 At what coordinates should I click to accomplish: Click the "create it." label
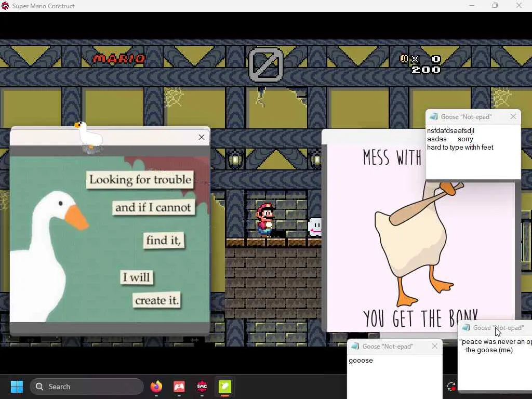[156, 300]
